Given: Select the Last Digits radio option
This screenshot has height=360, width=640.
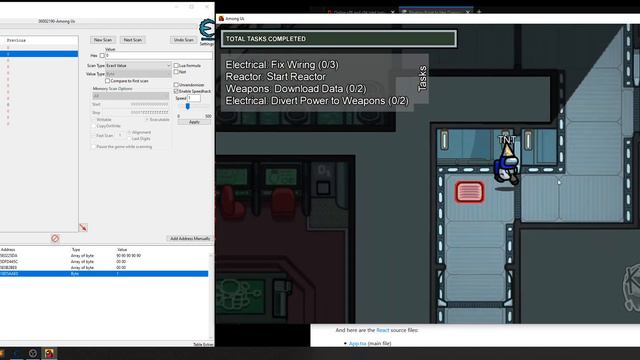Looking at the screenshot, I should pyautogui.click(x=129, y=139).
